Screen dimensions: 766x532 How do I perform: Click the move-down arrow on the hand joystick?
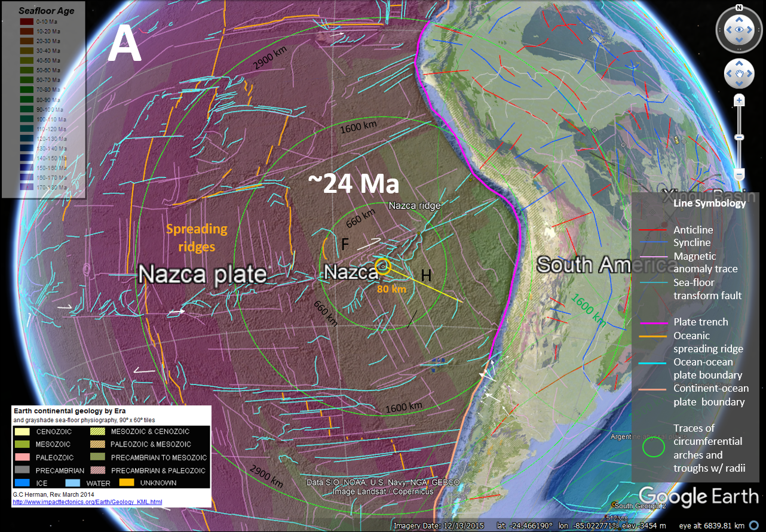coord(739,84)
